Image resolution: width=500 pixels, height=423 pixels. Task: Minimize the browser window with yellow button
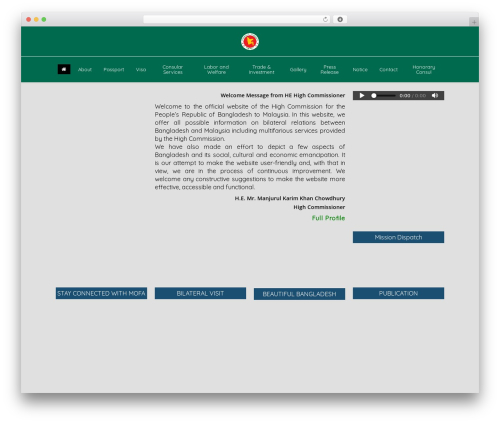pyautogui.click(x=36, y=19)
